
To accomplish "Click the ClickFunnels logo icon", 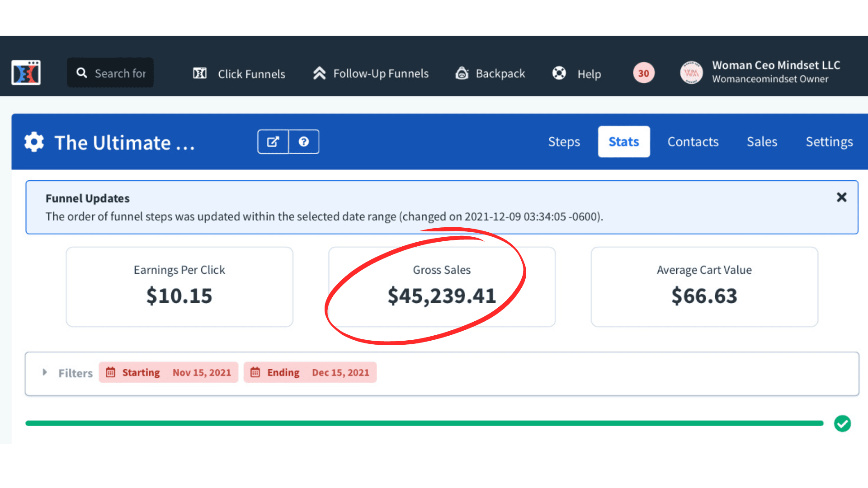I will click(26, 72).
